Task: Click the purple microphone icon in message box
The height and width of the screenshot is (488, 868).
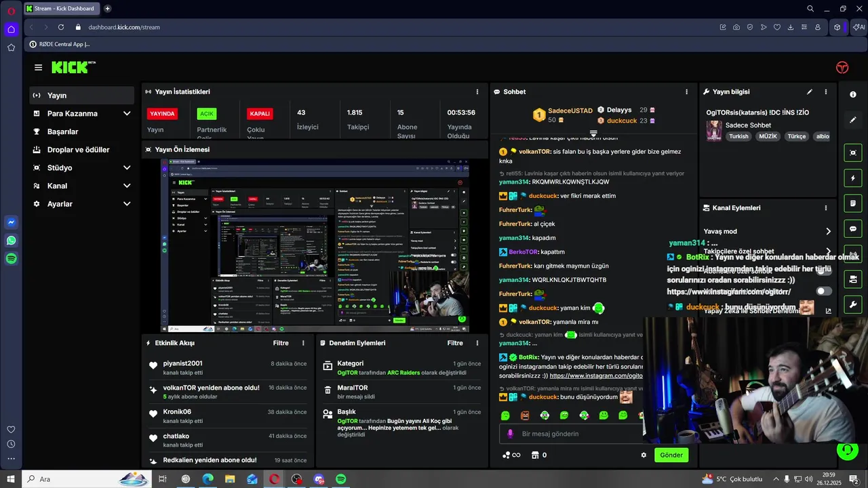Action: [x=510, y=434]
